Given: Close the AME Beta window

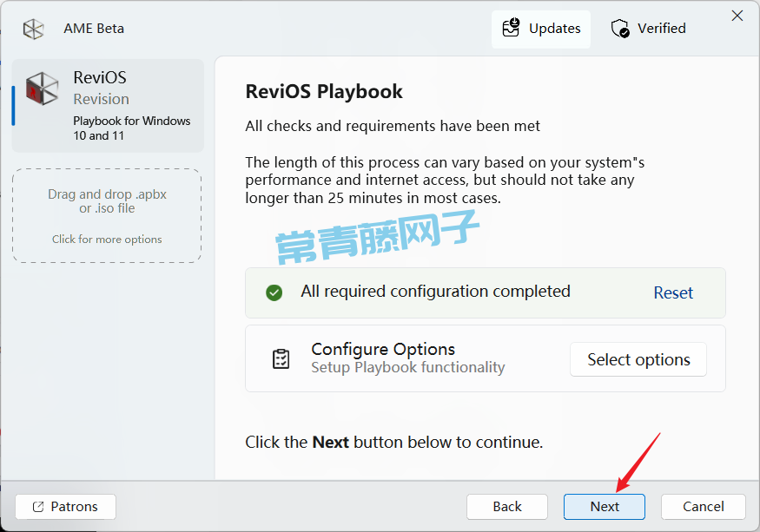Looking at the screenshot, I should 737,16.
